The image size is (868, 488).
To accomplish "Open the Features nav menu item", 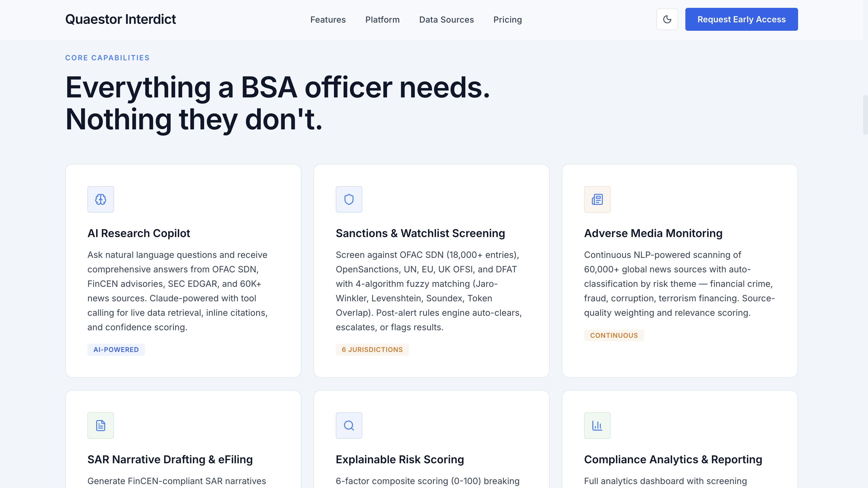I will [328, 20].
